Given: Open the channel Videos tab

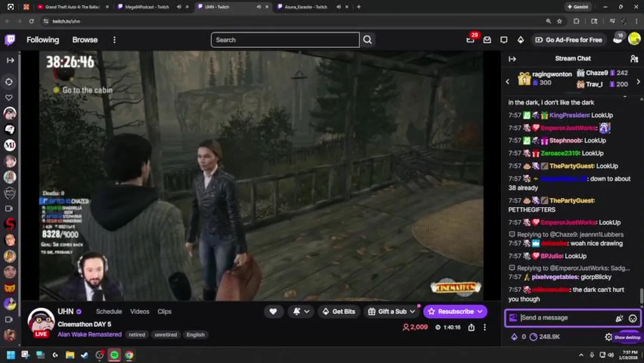Looking at the screenshot, I should pyautogui.click(x=140, y=312).
